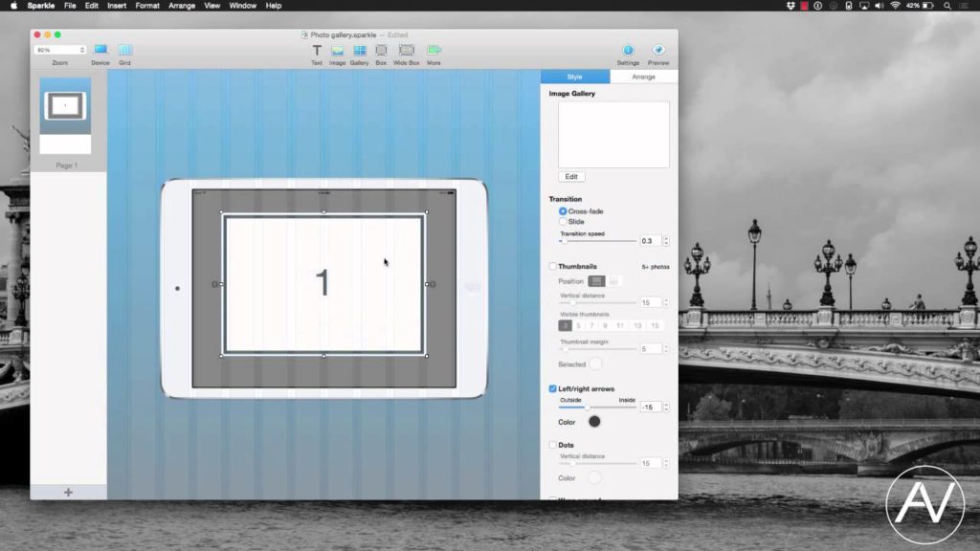Click the Edit button under Image Gallery
Screen dimensions: 980x551
click(571, 177)
